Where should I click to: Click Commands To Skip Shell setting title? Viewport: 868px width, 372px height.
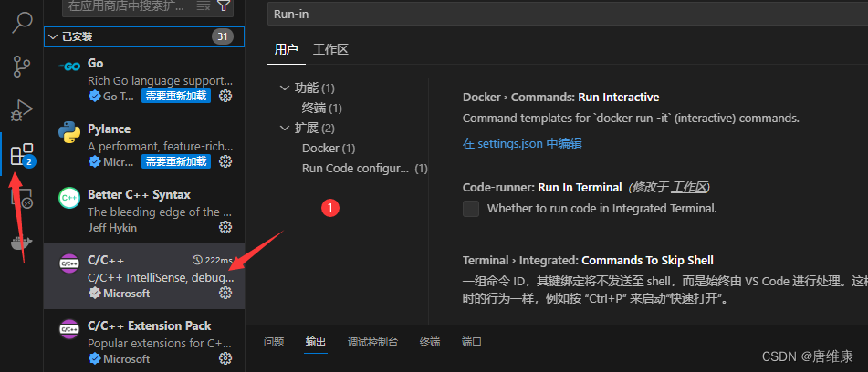pyautogui.click(x=588, y=261)
